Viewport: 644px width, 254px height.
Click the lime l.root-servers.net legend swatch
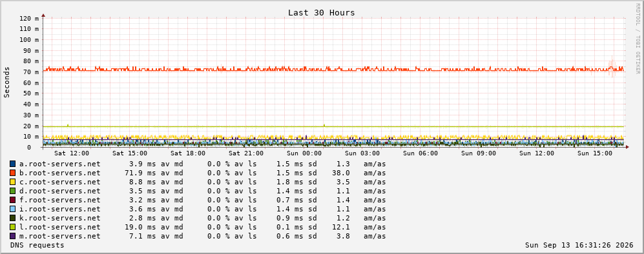pyautogui.click(x=13, y=227)
